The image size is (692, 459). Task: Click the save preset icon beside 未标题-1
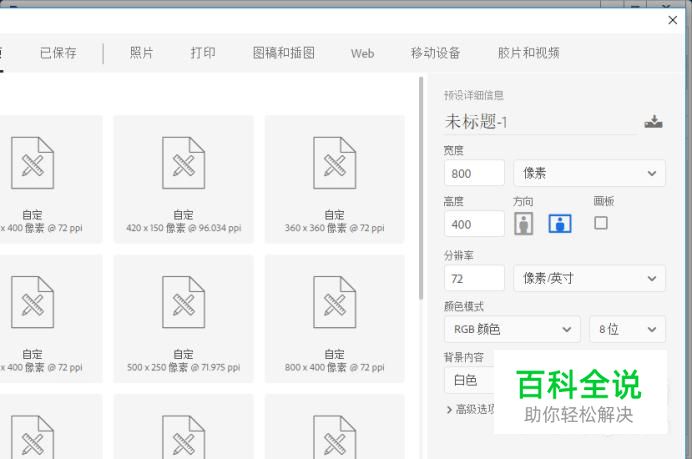(x=653, y=121)
